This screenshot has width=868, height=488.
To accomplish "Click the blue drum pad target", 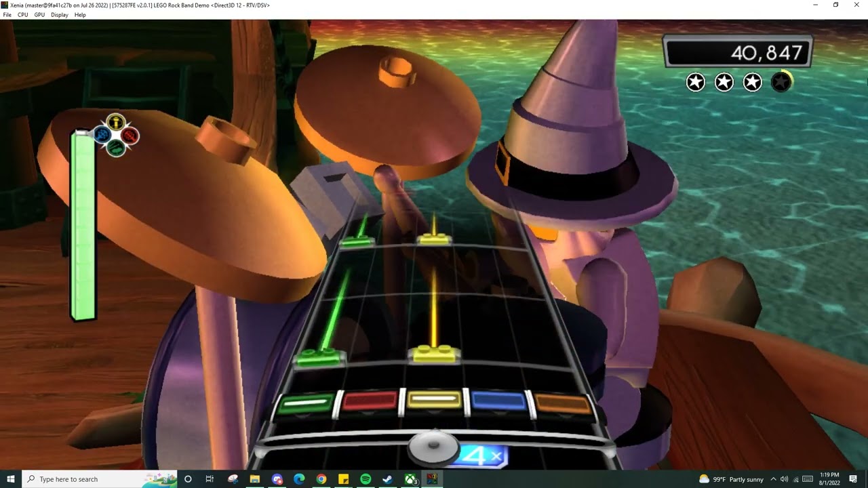I will tap(498, 401).
